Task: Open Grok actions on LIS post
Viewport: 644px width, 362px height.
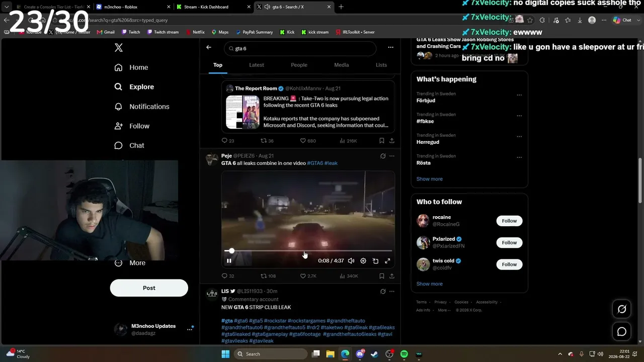Action: [x=383, y=291]
